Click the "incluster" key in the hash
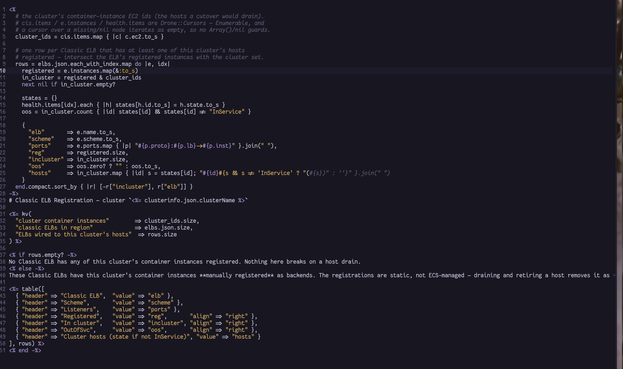The image size is (623, 369). pos(46,159)
